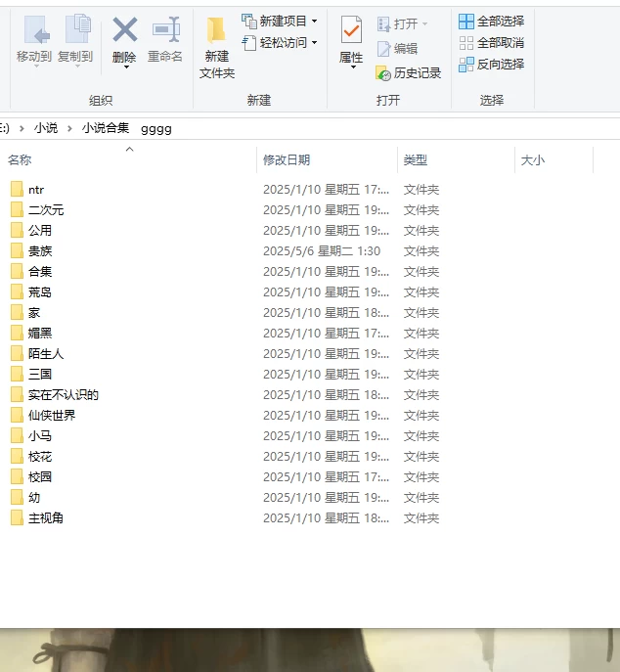Click Select all (全部选择)
The image size is (620, 672).
click(492, 21)
